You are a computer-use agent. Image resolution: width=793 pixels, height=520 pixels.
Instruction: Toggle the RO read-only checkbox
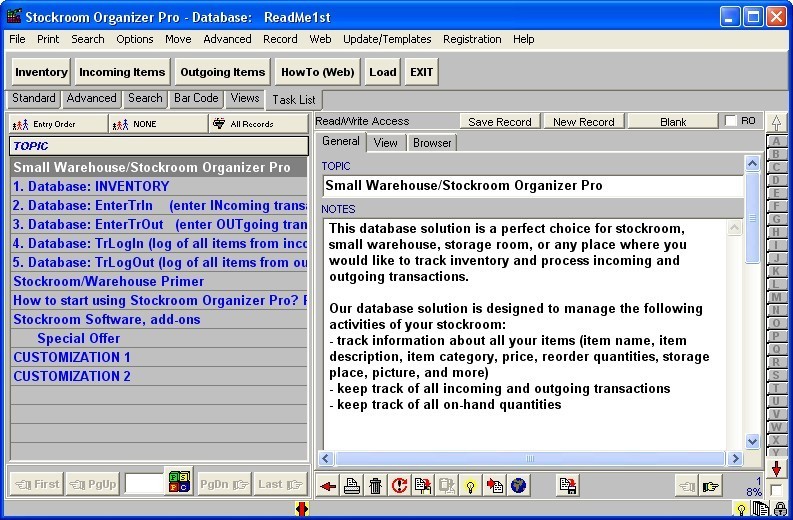pos(731,121)
